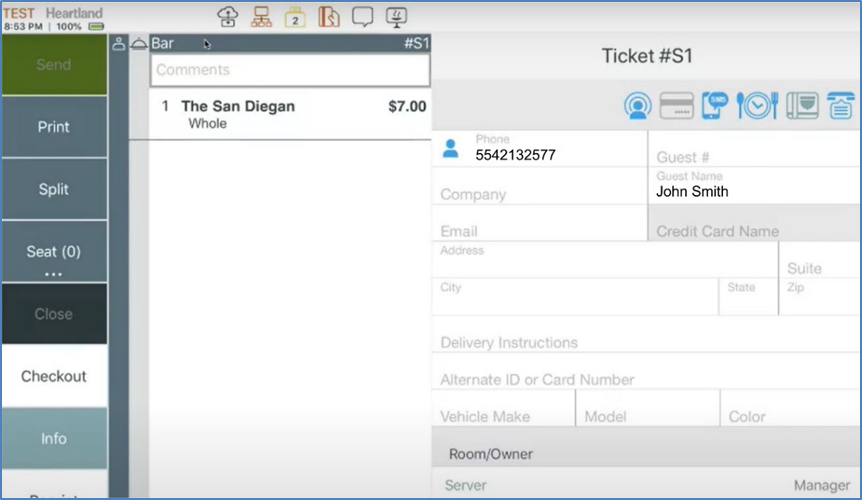Click the Info button

click(x=54, y=438)
